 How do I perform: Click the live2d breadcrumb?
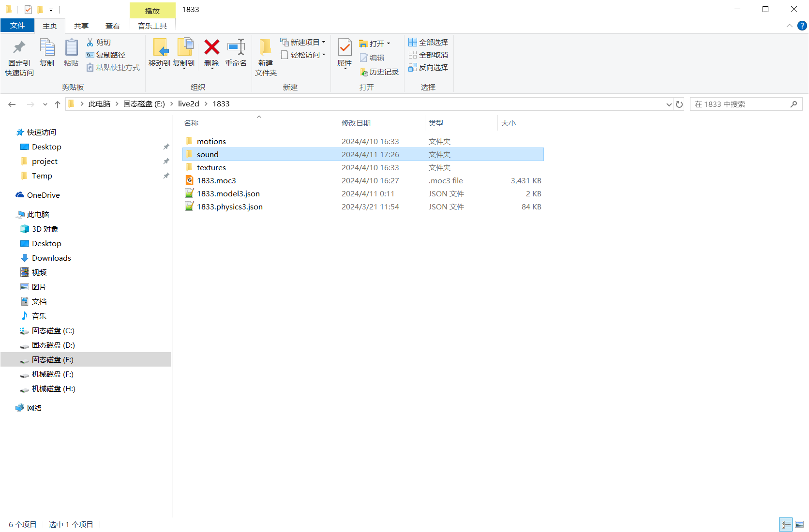[189, 104]
